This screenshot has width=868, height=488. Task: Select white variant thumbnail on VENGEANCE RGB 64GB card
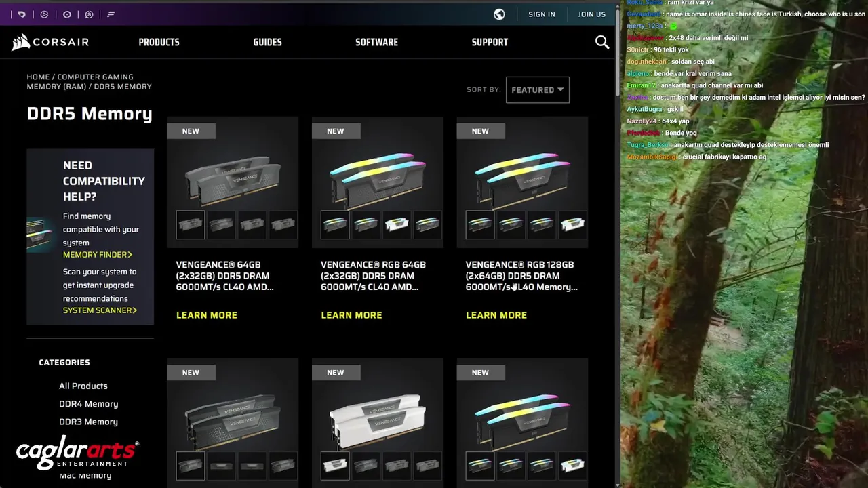click(397, 225)
